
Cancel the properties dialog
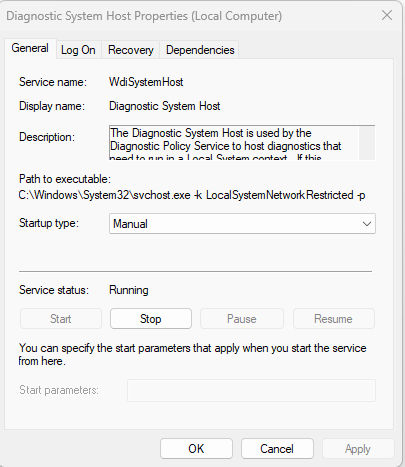[277, 449]
